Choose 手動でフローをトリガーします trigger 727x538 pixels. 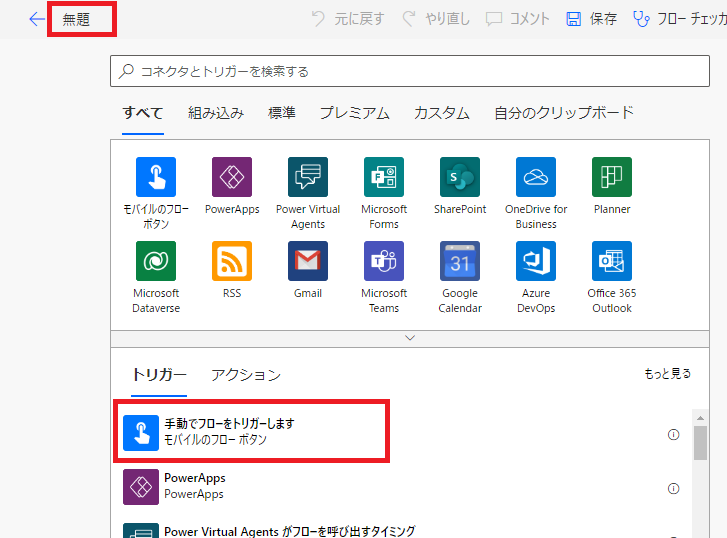pyautogui.click(x=251, y=431)
